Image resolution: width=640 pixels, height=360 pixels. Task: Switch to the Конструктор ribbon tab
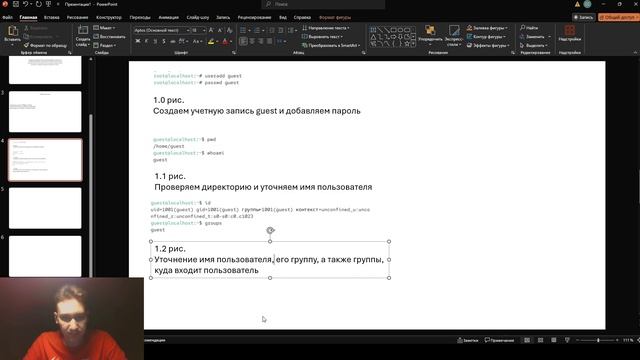pyautogui.click(x=109, y=18)
